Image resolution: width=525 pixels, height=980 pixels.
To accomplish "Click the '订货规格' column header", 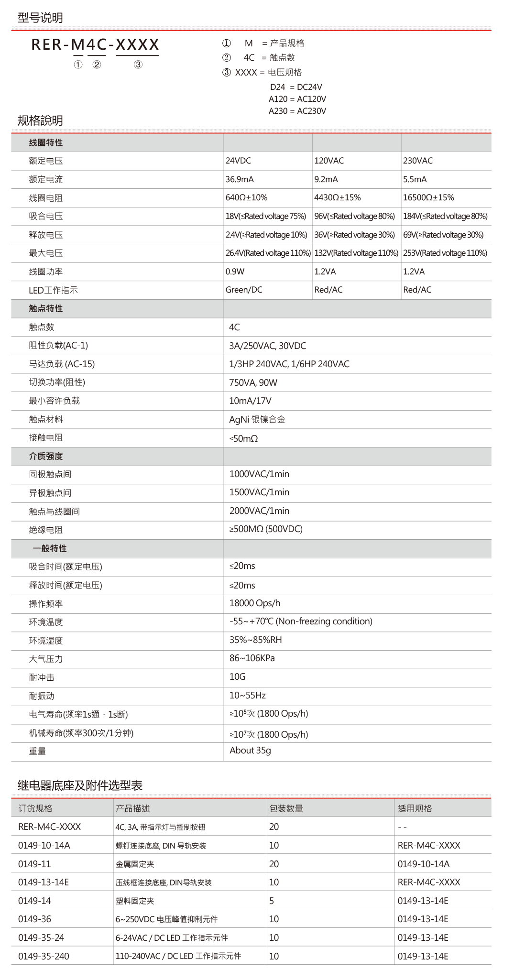I will pyautogui.click(x=35, y=808).
